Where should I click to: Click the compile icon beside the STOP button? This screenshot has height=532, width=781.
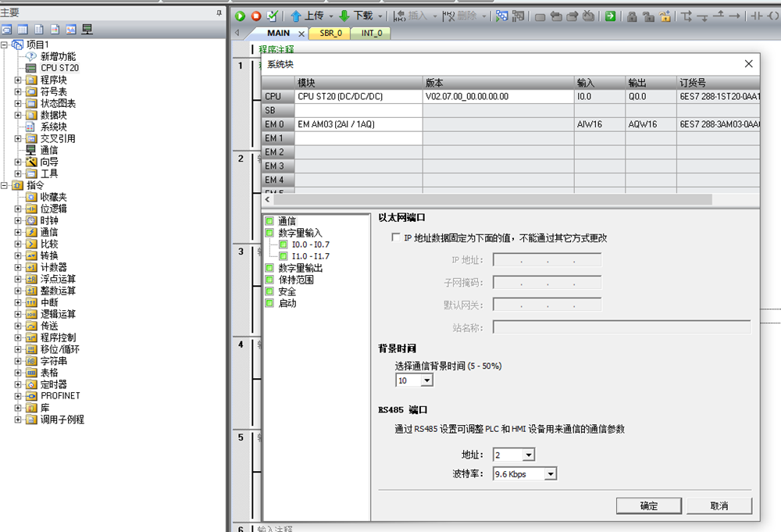tap(272, 16)
